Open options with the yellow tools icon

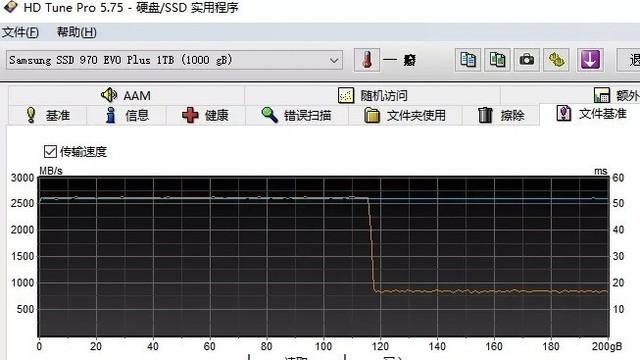pyautogui.click(x=556, y=60)
